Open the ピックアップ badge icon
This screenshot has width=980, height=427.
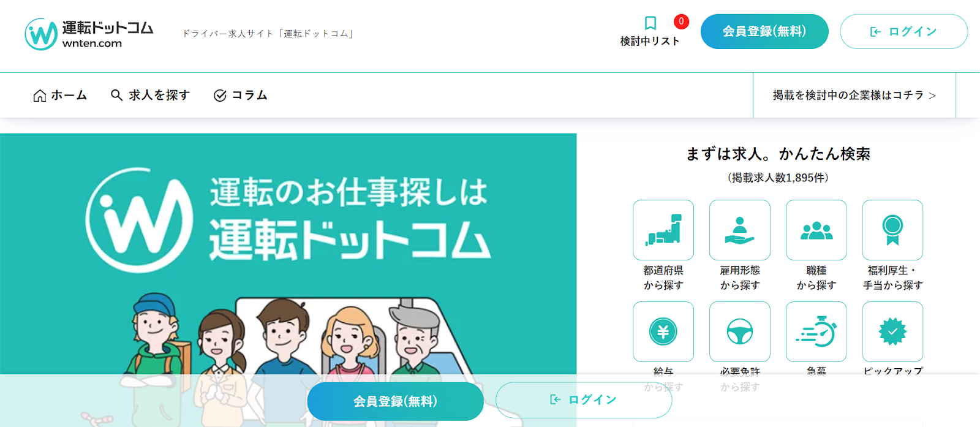pos(892,331)
